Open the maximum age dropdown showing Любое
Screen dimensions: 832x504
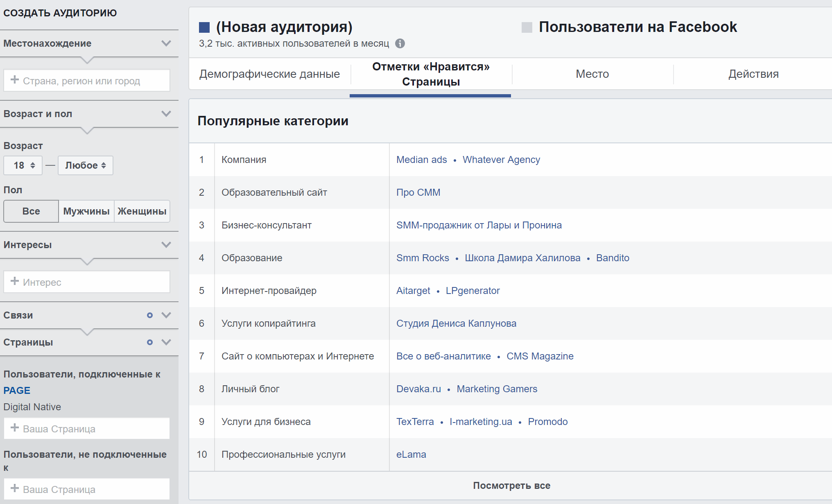pyautogui.click(x=86, y=165)
